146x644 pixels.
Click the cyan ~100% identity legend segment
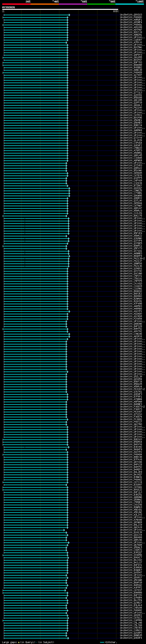click(x=130, y=4)
